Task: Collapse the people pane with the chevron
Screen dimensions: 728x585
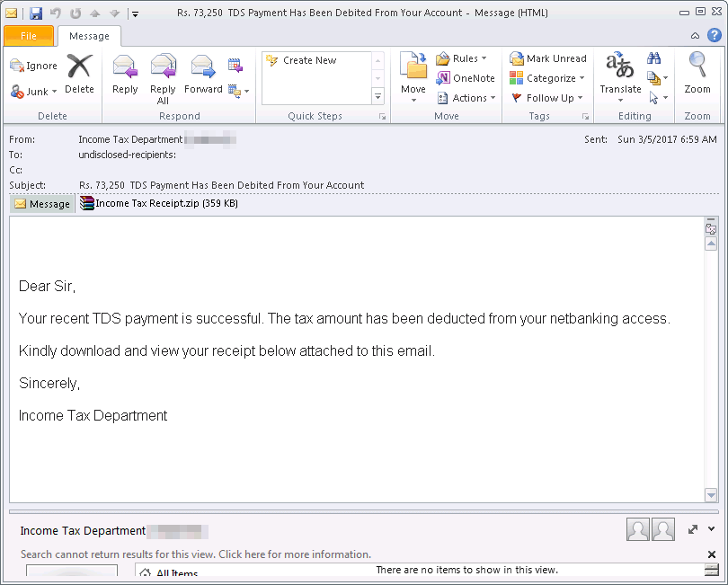Action: coord(712,529)
